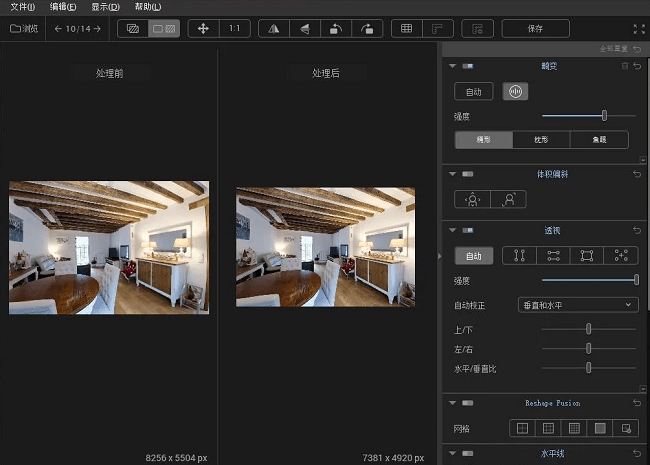Toggle the 体积偏斜 panel enable switch

click(x=468, y=174)
